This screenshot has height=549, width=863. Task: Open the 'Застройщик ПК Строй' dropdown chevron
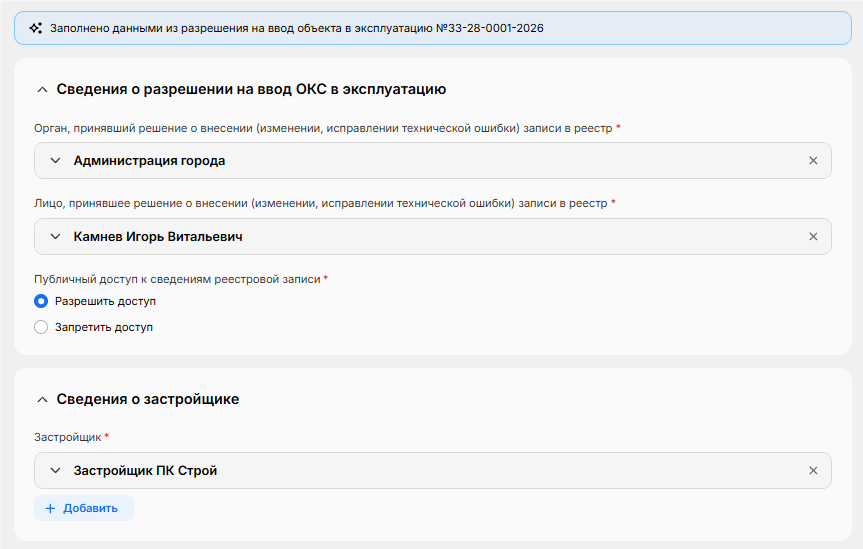(55, 471)
